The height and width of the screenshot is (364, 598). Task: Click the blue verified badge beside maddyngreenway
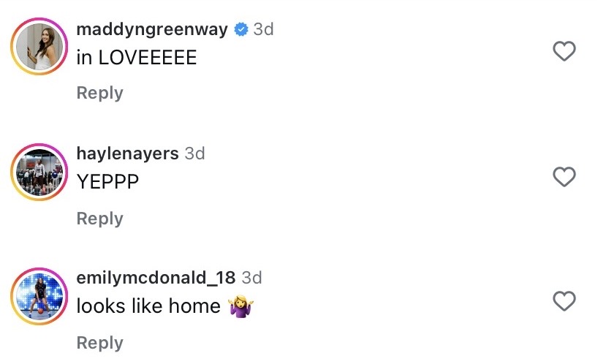[241, 29]
